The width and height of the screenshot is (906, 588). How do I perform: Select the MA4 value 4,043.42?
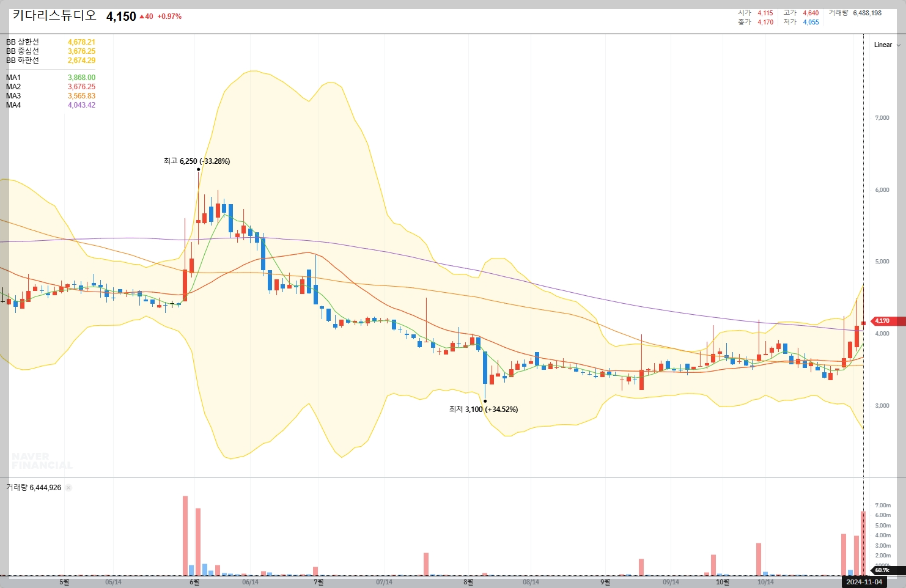[x=81, y=105]
